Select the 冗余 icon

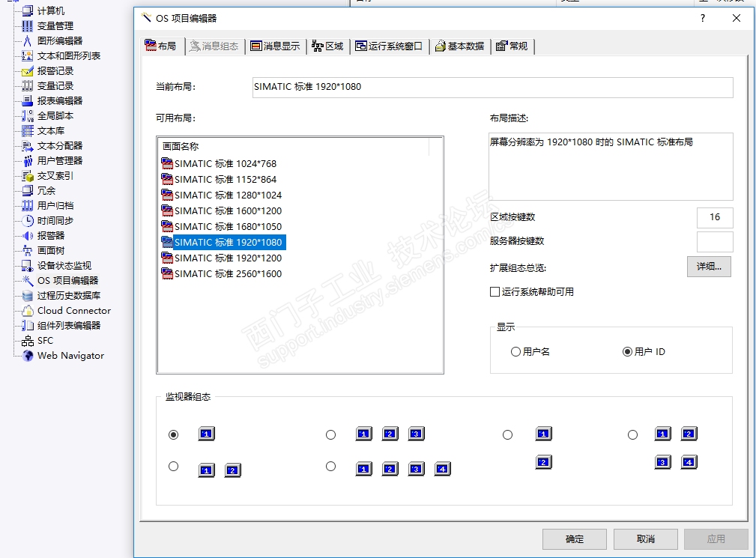[28, 190]
